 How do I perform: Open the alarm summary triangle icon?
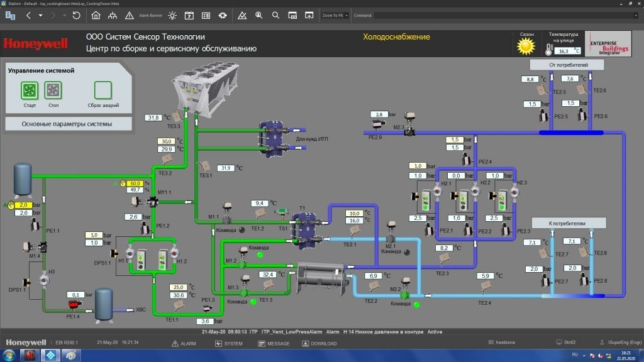coord(129,15)
